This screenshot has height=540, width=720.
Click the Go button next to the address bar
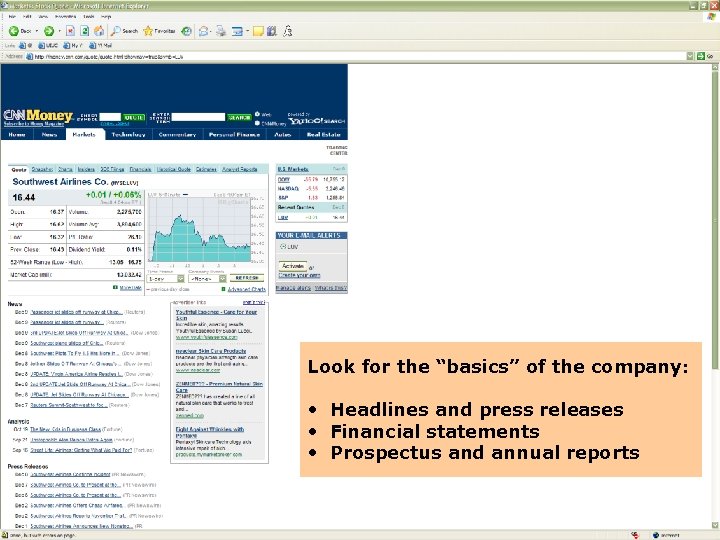pyautogui.click(x=705, y=56)
